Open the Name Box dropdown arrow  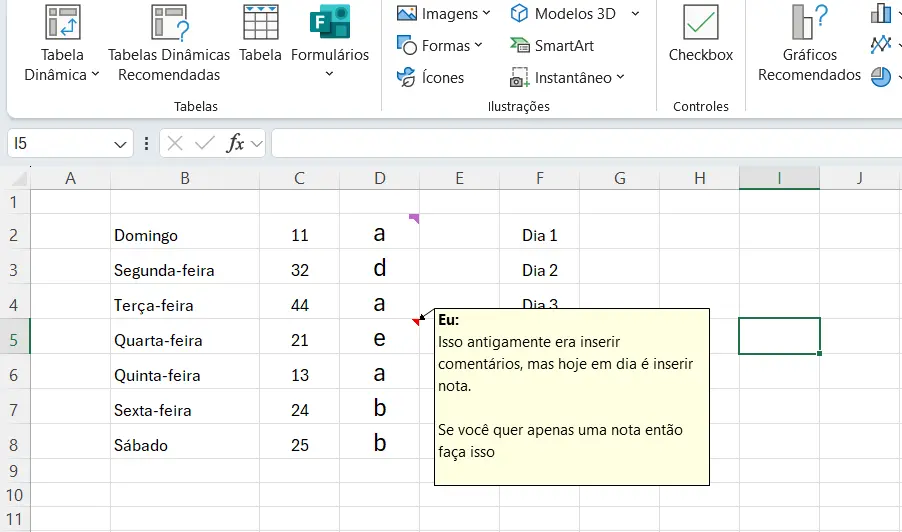[x=120, y=144]
